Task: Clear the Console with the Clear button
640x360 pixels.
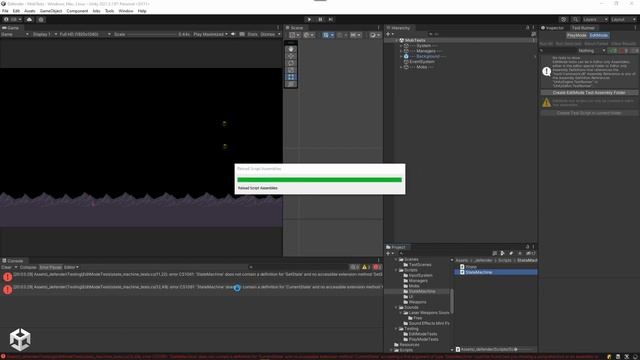Action: [x=7, y=267]
